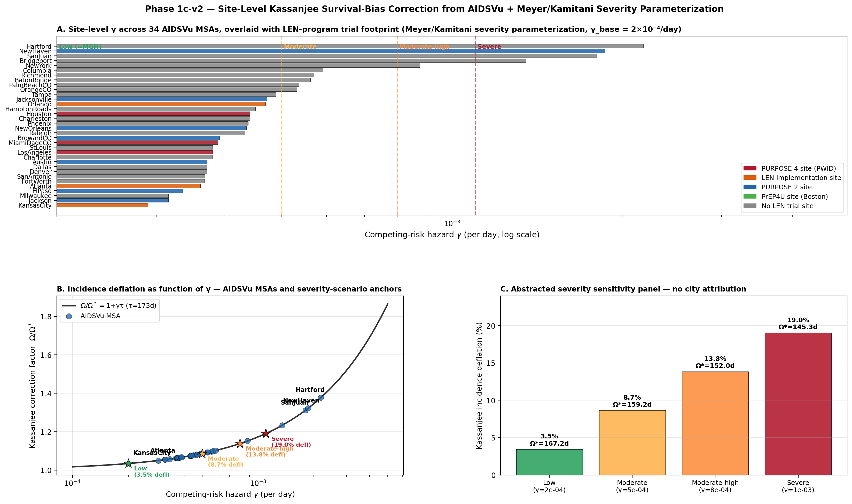Click the gray No LEN trial site swatch

tap(750, 206)
